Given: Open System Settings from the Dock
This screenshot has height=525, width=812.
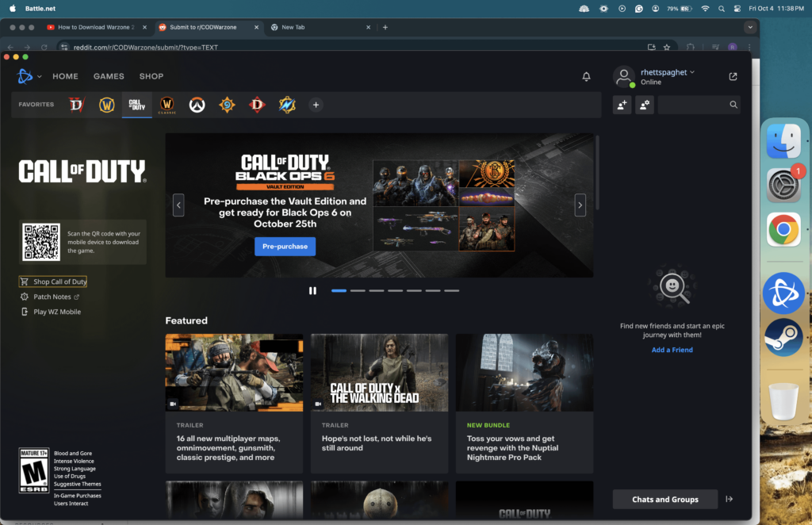Looking at the screenshot, I should click(x=783, y=185).
